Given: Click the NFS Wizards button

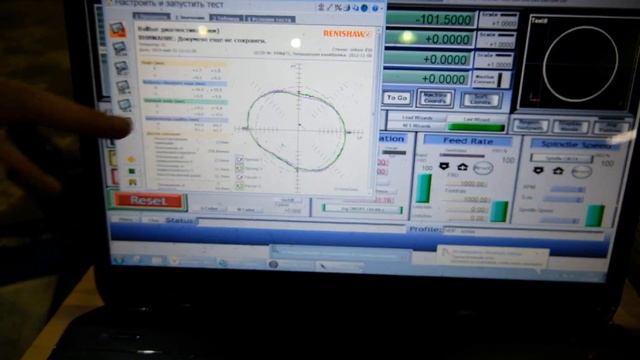Looking at the screenshot, I should tap(417, 126).
